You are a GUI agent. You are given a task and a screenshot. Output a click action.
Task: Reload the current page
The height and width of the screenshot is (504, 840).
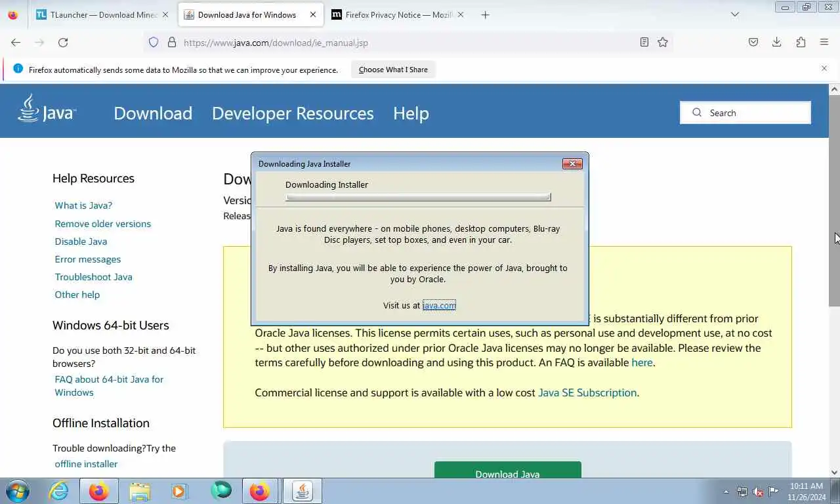(x=63, y=42)
